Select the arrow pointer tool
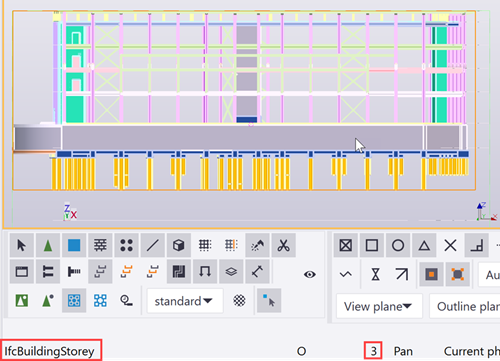Viewport: 500px width, 361px height. pyautogui.click(x=22, y=245)
